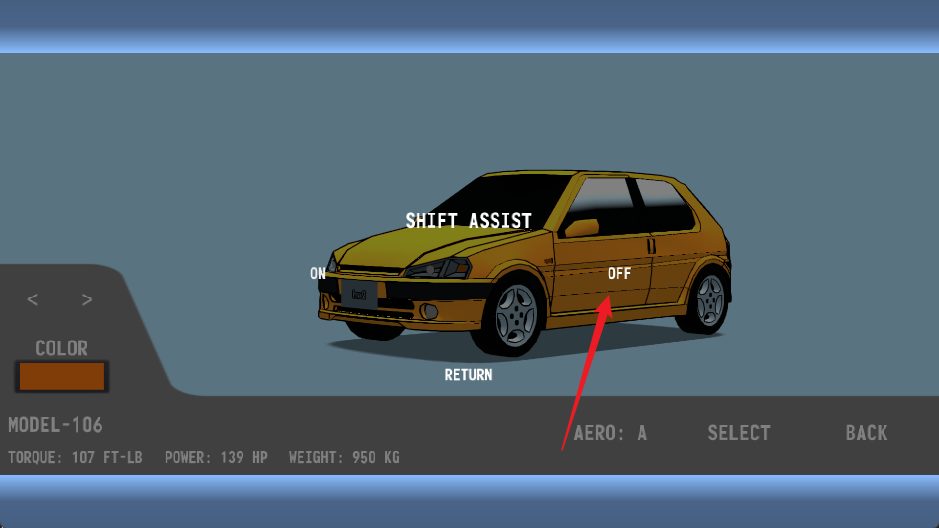The height and width of the screenshot is (528, 939).
Task: Click the WEIGHT: 950 KG stat
Action: coord(344,458)
